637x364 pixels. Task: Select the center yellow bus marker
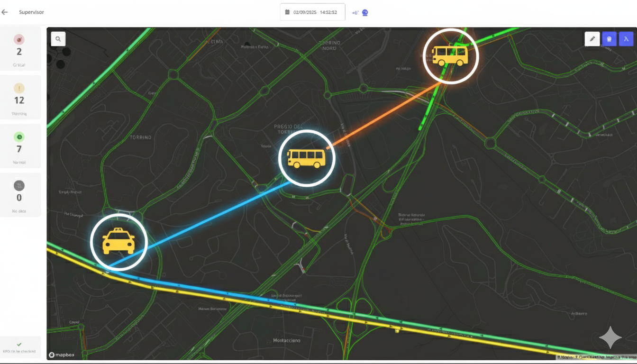click(307, 158)
